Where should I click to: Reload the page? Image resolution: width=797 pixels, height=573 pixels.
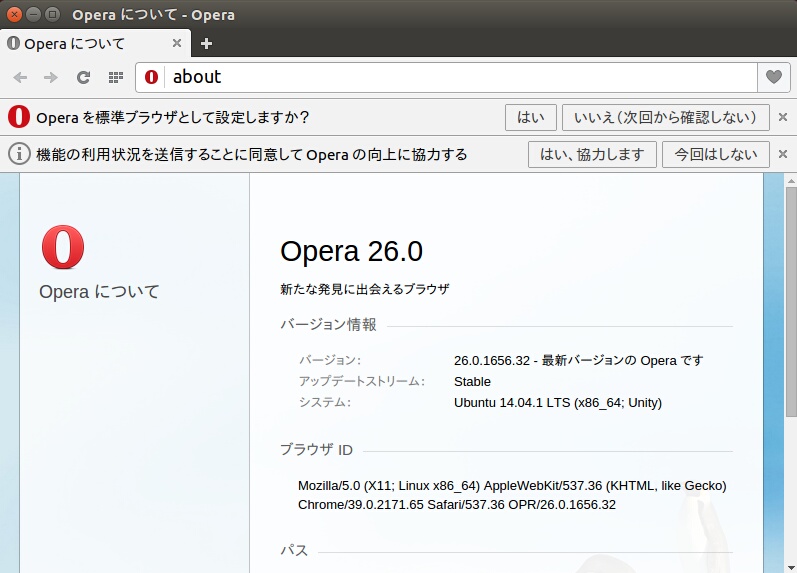click(83, 77)
